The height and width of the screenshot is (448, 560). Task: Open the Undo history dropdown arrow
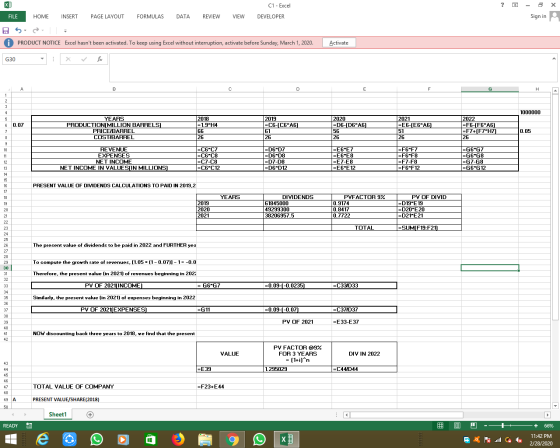(x=25, y=31)
